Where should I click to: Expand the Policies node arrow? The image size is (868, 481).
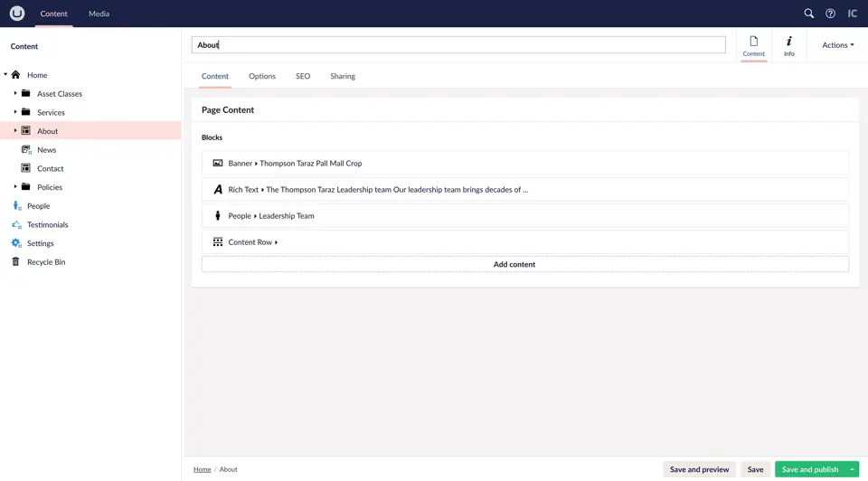[15, 187]
